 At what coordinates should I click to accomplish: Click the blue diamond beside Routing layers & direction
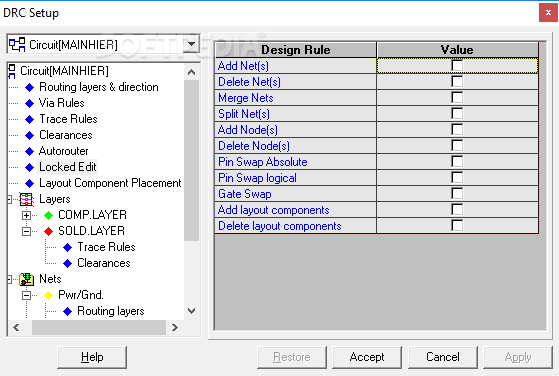coord(30,87)
